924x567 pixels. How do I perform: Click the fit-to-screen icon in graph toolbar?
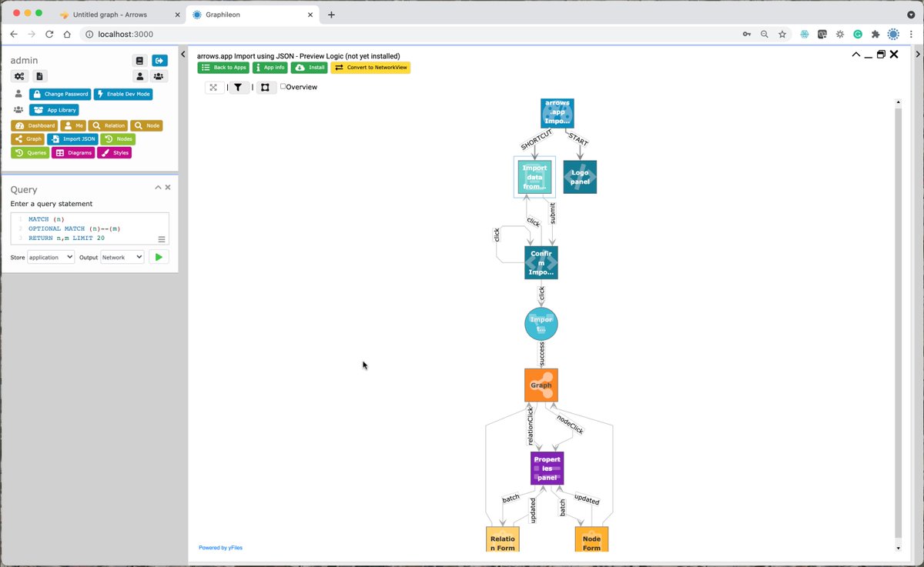click(214, 88)
